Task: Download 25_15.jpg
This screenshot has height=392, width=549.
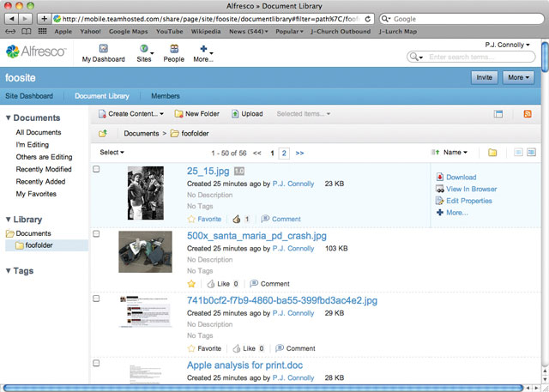Action: 456,177
